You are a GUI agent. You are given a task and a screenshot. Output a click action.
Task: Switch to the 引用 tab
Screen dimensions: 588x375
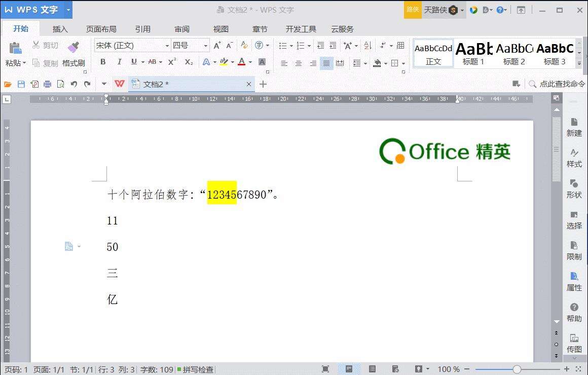pyautogui.click(x=143, y=29)
